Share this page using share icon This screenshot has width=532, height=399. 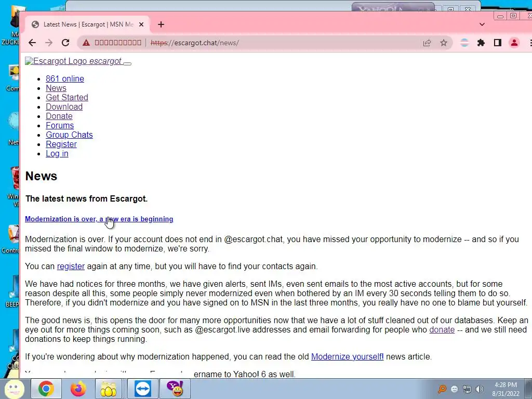pos(427,43)
